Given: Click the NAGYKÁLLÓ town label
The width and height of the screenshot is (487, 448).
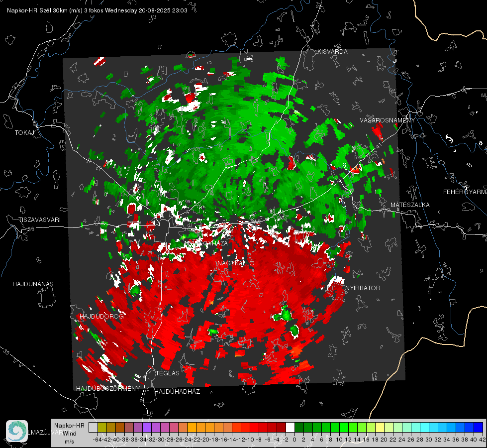Looking at the screenshot, I should coord(236,263).
